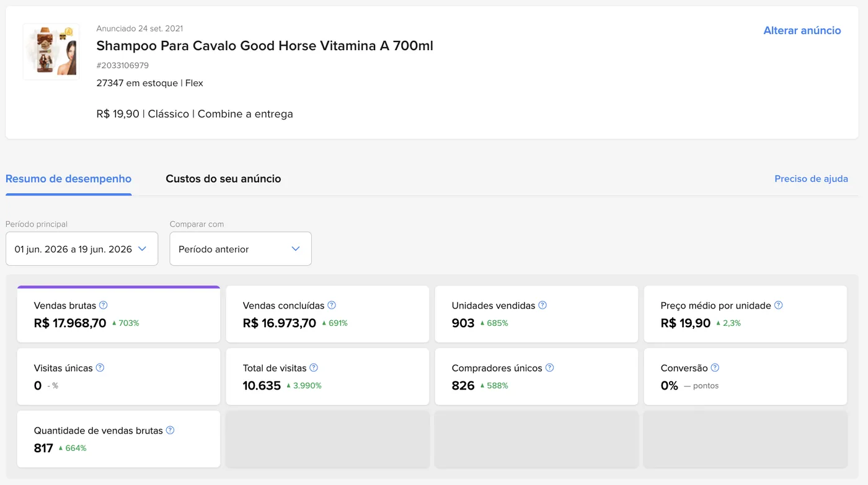
Task: Open help icon for Quantidade de vendas brutas
Action: [170, 430]
